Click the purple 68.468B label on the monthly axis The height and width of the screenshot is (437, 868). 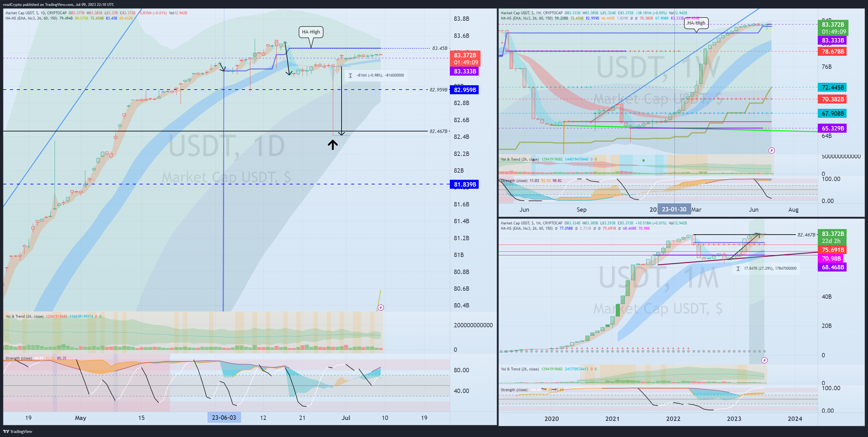tap(832, 267)
